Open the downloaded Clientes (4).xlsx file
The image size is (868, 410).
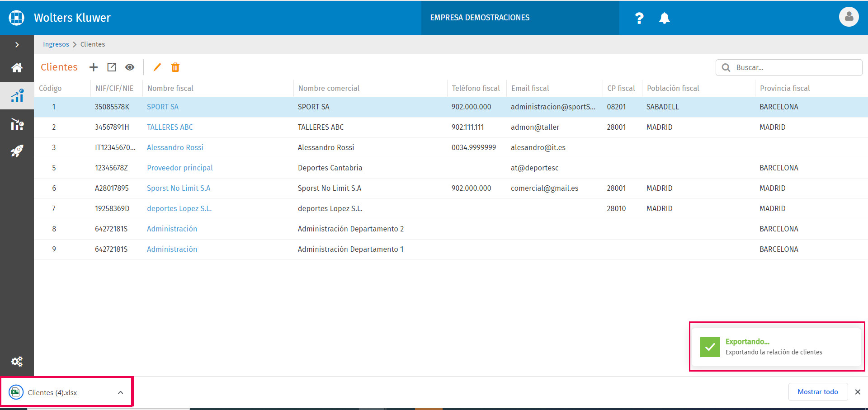52,392
